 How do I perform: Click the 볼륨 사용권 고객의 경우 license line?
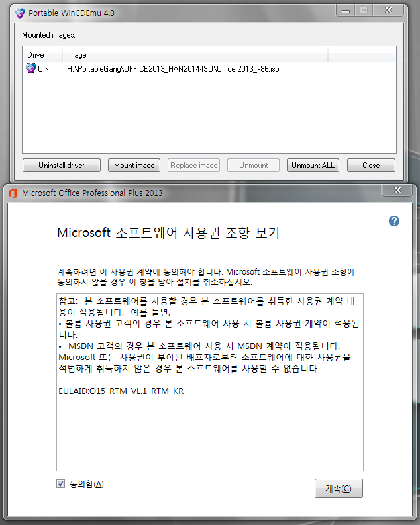point(209,329)
